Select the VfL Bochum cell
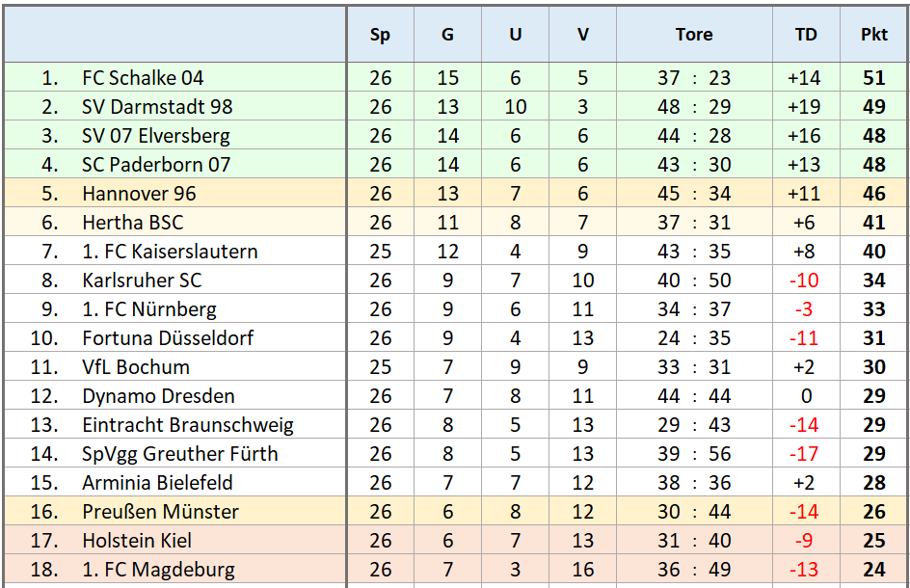 (136, 367)
